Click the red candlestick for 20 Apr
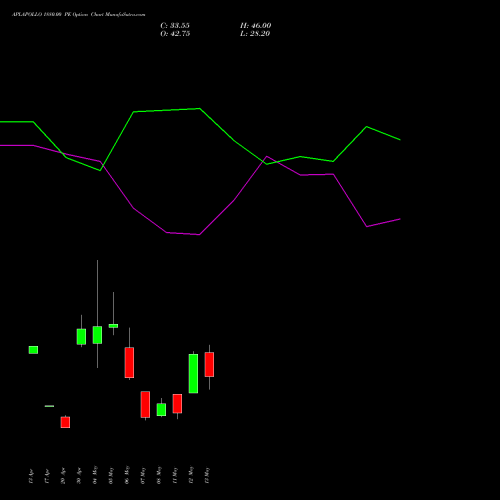Image resolution: width=500 pixels, height=500 pixels. pyautogui.click(x=65, y=422)
